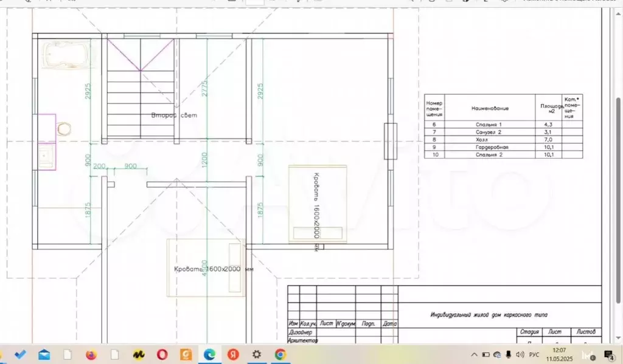Click the 'Дизайнер' field in the title block
The image size is (623, 364).
point(301,332)
